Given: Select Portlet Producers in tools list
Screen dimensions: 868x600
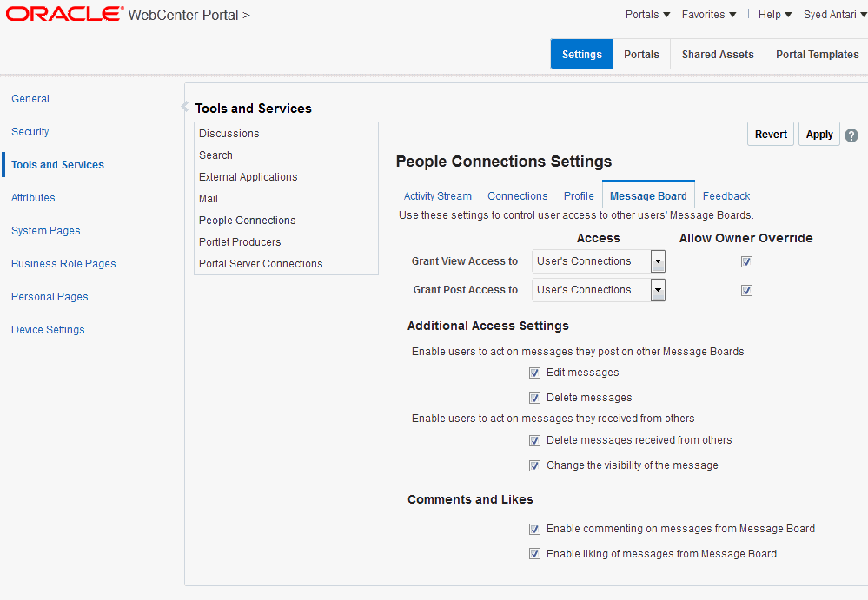Looking at the screenshot, I should tap(286, 242).
